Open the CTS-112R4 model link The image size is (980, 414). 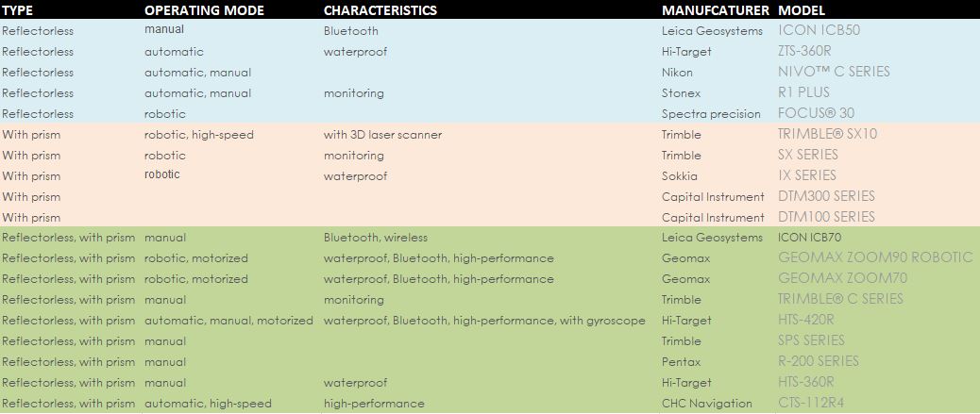811,403
